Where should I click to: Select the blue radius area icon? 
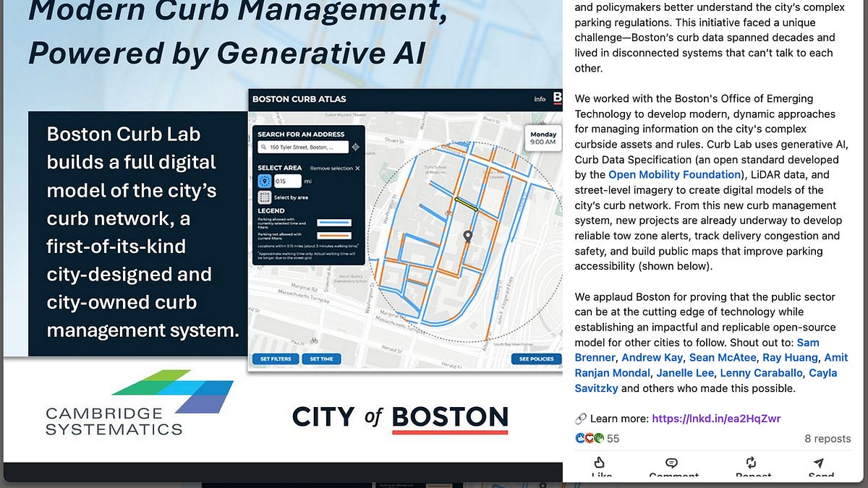coord(265,181)
